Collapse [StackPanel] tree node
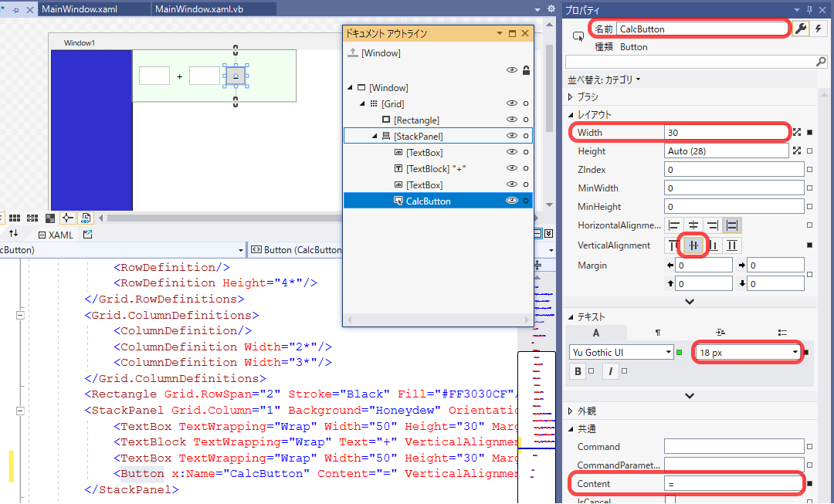 click(x=375, y=136)
